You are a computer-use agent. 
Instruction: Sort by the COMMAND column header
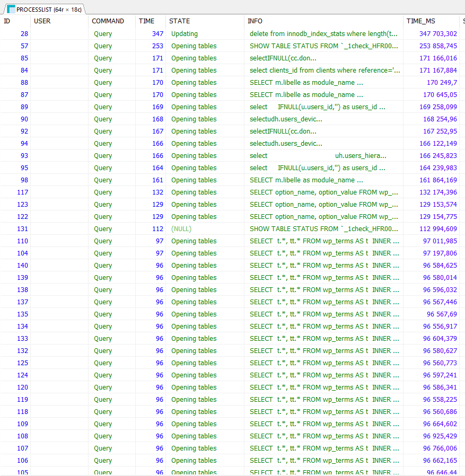(108, 21)
